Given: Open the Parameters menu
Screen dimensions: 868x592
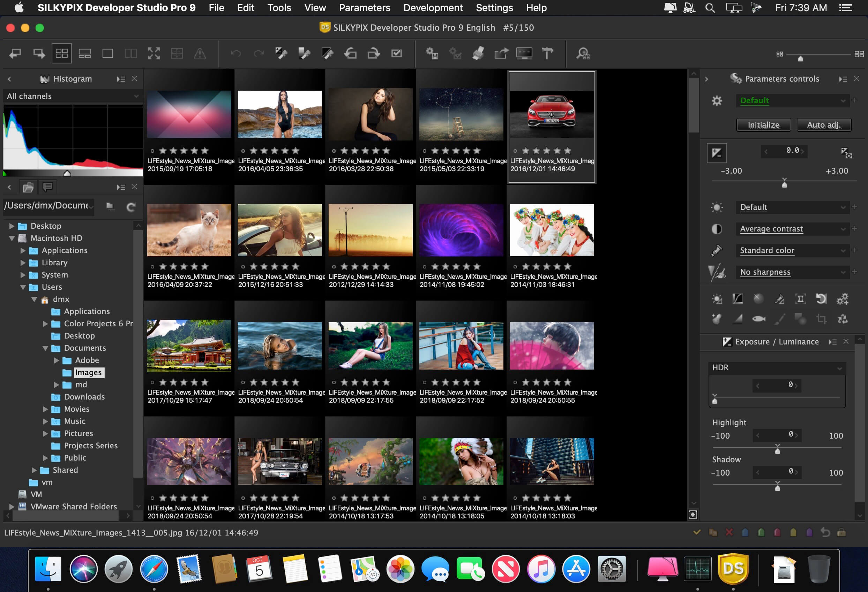Looking at the screenshot, I should coord(364,7).
